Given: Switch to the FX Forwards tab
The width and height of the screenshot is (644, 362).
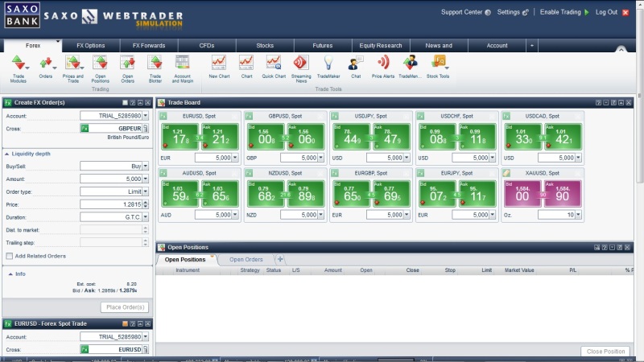Looking at the screenshot, I should point(149,46).
